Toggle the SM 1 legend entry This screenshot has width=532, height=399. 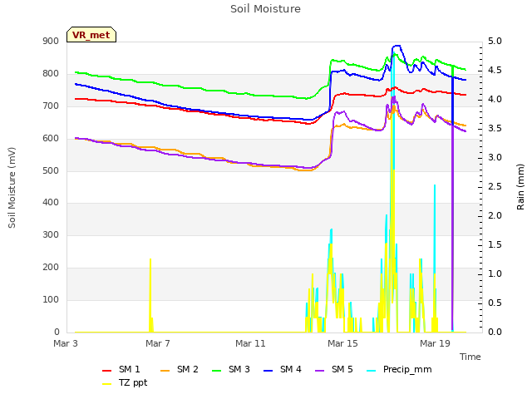[121, 369]
